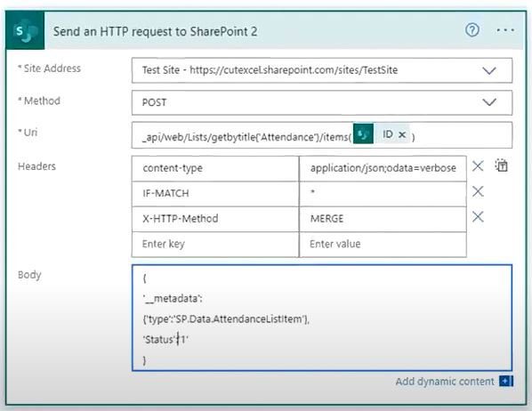Click the Enter value header field
This screenshot has width=532, height=411.
pyautogui.click(x=383, y=245)
